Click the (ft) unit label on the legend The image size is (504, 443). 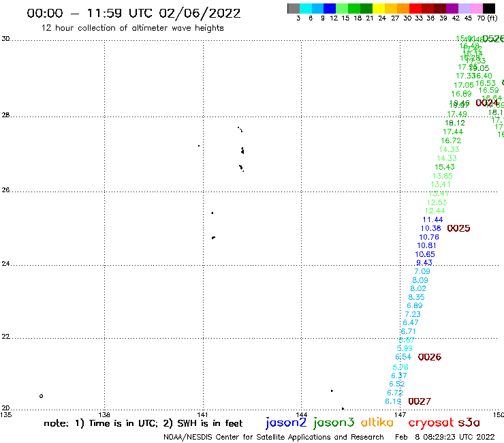[x=492, y=18]
